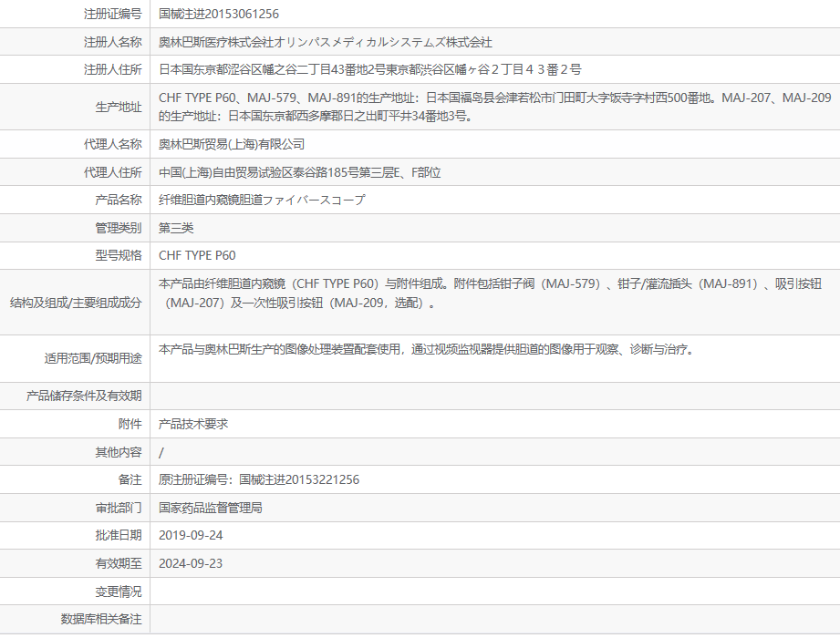Click the 结构及组成/主要组成成分 label
840x638 pixels.
[x=76, y=303]
